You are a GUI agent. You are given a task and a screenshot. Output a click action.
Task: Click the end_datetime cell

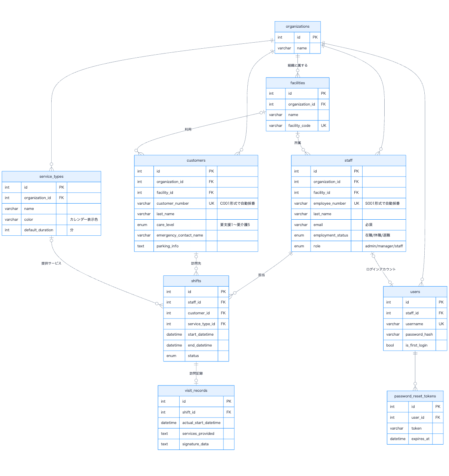(201, 345)
